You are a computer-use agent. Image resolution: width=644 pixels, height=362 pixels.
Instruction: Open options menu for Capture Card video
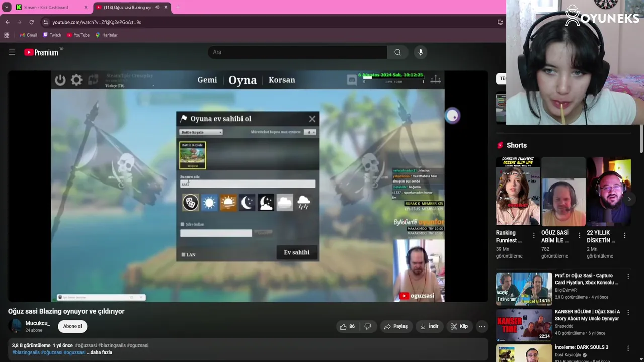tap(628, 277)
